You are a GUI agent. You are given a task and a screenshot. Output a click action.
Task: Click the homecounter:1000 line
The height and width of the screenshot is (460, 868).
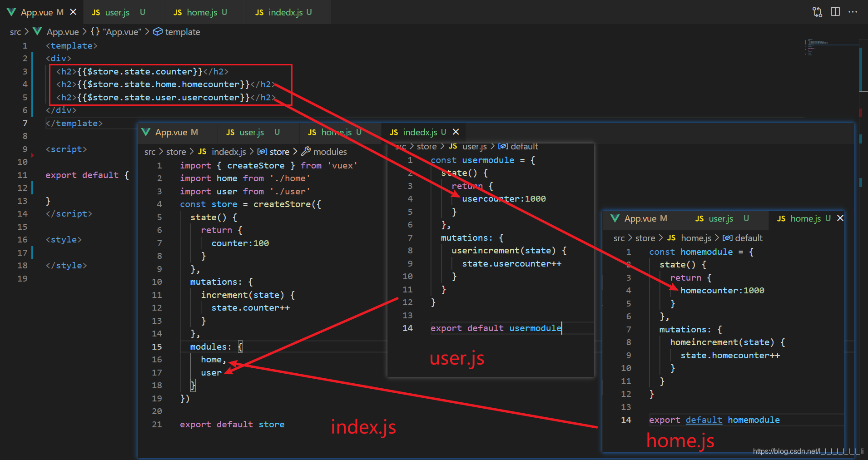click(722, 291)
